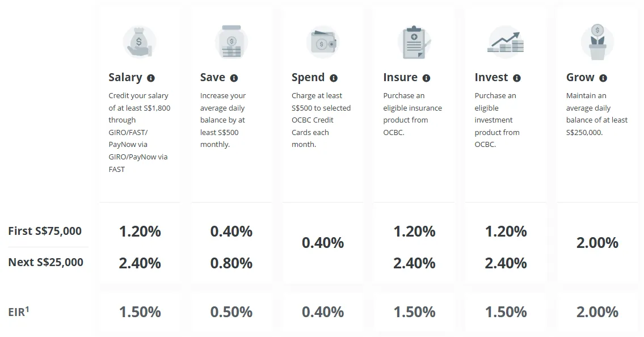Select the Salary category heading
Viewport: 644px width, 337px height.
click(125, 78)
